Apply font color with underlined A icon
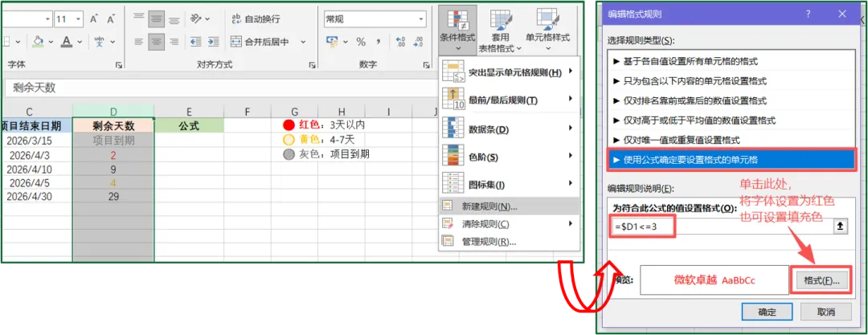Screen dimensions: 868x335 (67, 42)
